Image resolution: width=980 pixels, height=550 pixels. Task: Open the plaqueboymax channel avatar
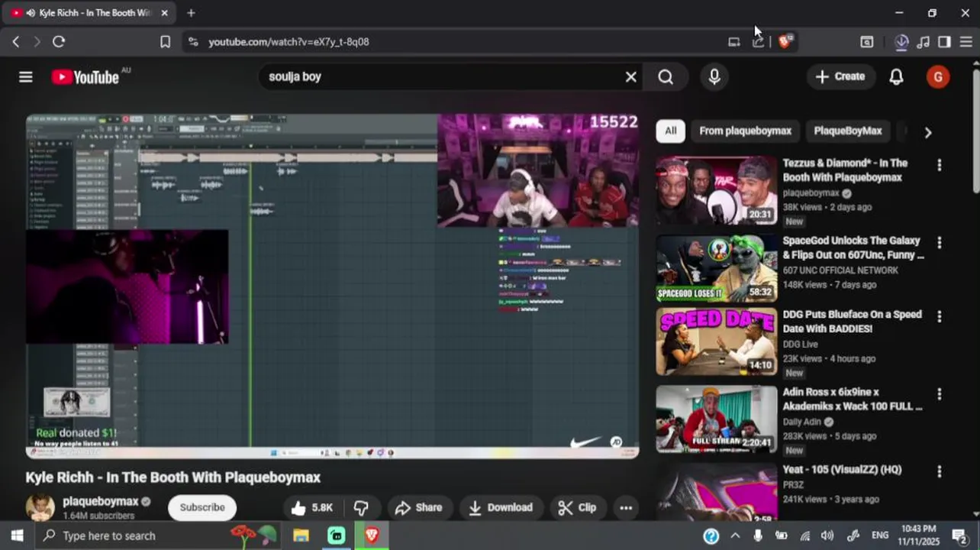pos(40,507)
